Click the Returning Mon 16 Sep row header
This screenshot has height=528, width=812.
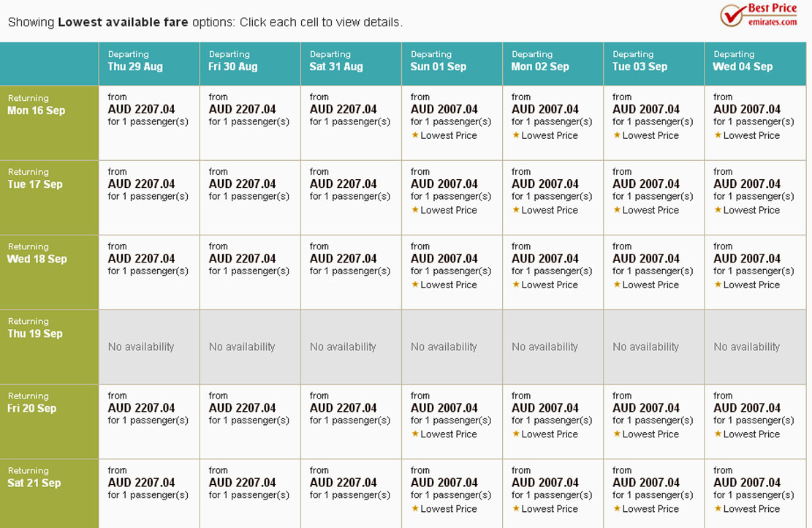49,123
